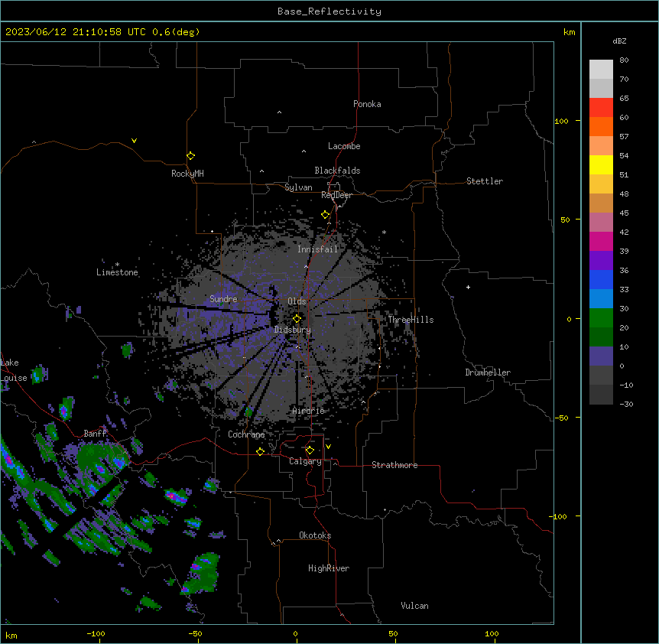The height and width of the screenshot is (644, 659).
Task: Click the yellow diamond marker above Calgary label
Action: [x=310, y=450]
